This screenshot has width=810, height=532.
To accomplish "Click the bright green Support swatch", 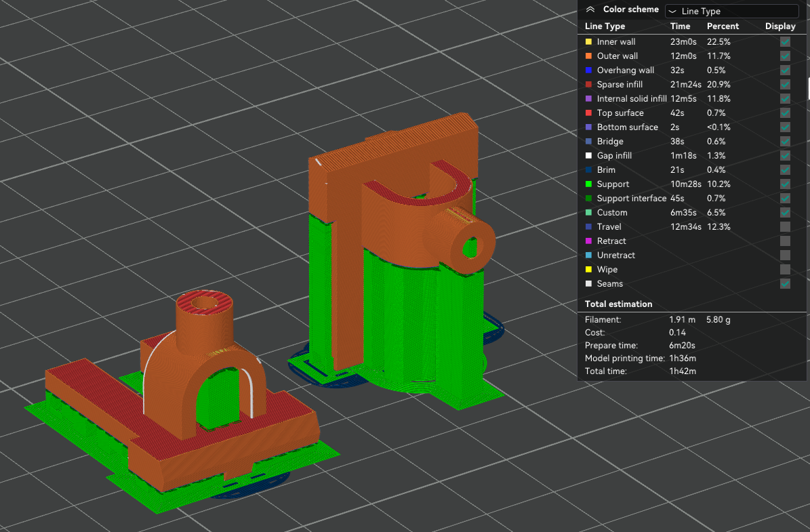I will tap(588, 184).
